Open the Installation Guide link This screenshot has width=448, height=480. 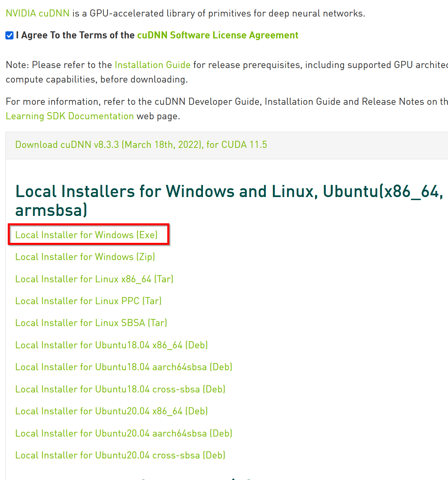[x=153, y=65]
